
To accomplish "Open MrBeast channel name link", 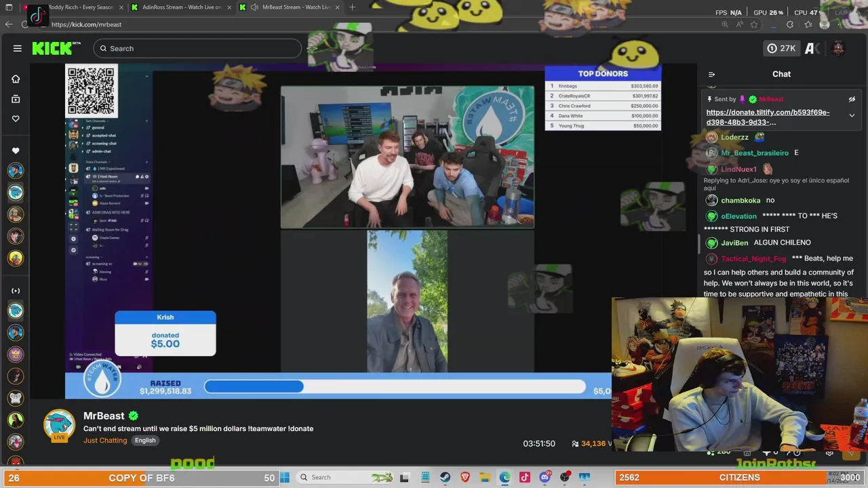I will (104, 415).
